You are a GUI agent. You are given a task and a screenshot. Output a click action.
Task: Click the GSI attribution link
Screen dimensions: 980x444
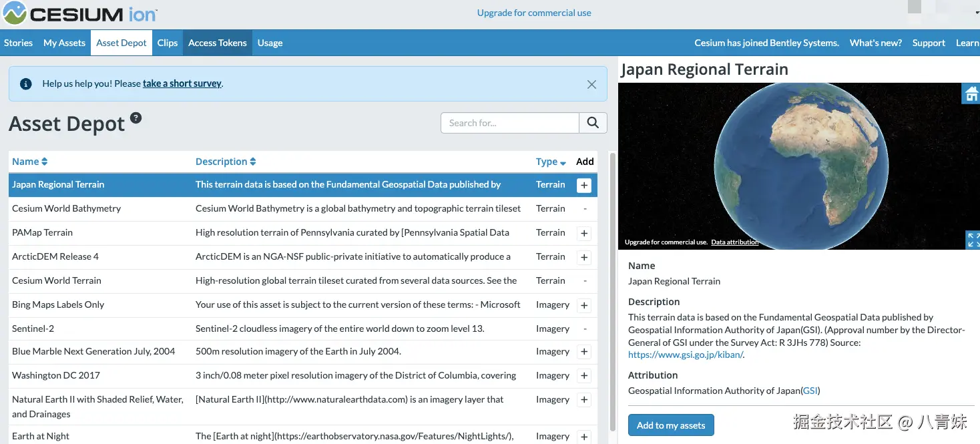tap(810, 391)
